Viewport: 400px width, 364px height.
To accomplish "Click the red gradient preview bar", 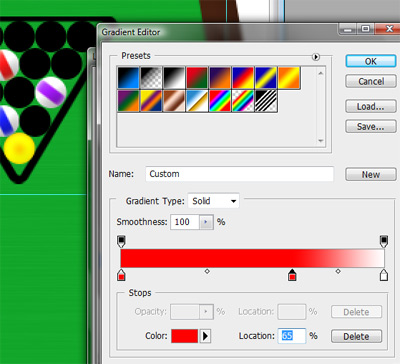I will pyautogui.click(x=252, y=258).
